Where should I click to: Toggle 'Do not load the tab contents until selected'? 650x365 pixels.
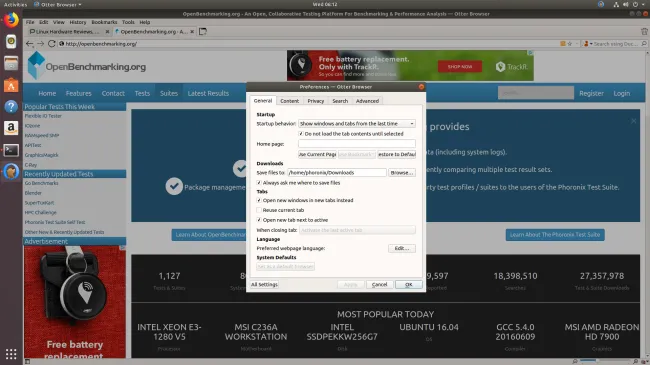tap(301, 134)
